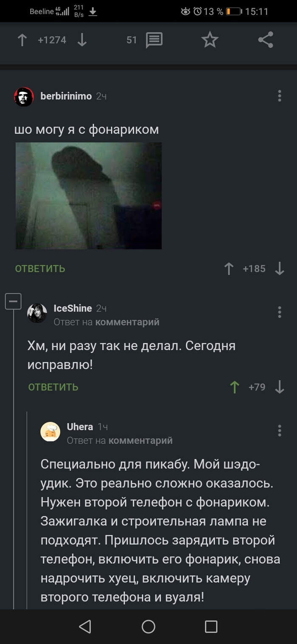The height and width of the screenshot is (644, 297).
Task: Collapse the IceShine reply thread
Action: pyautogui.click(x=13, y=301)
